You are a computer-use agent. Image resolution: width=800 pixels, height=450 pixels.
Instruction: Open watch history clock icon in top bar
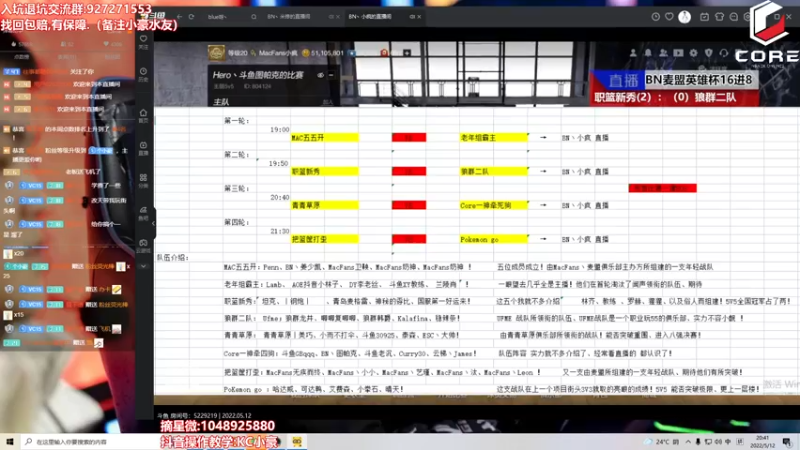(x=656, y=17)
